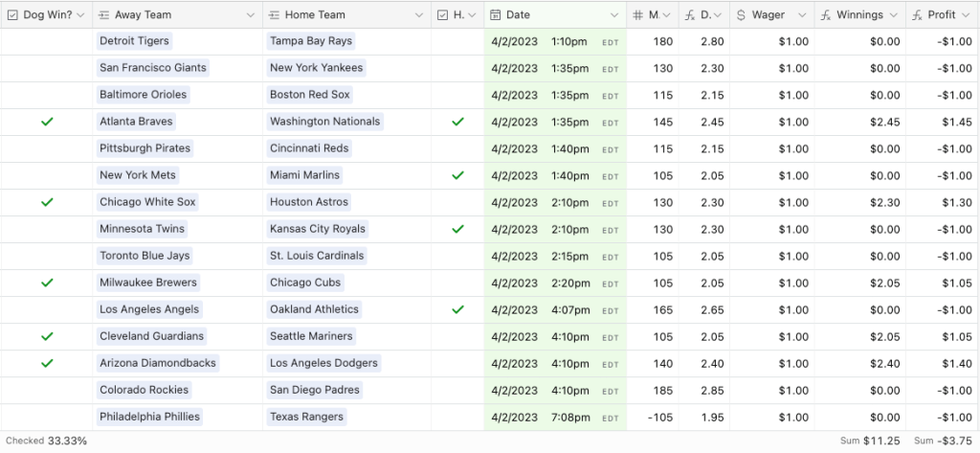Click the Home Team field type icon

click(274, 15)
